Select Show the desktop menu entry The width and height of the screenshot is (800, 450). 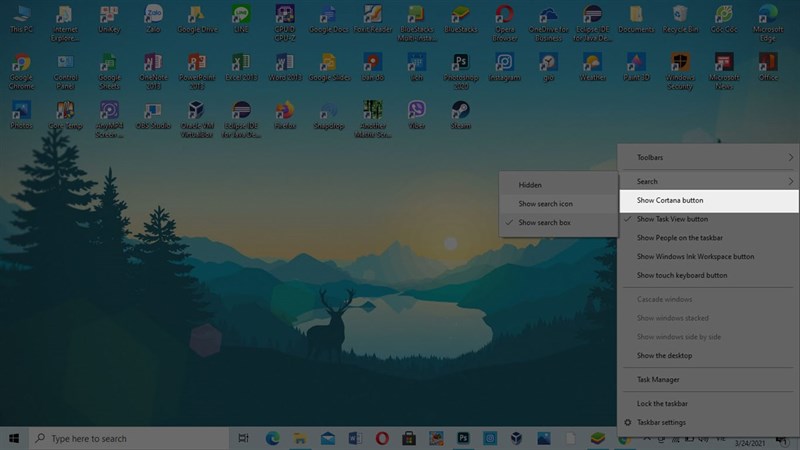[x=664, y=356]
